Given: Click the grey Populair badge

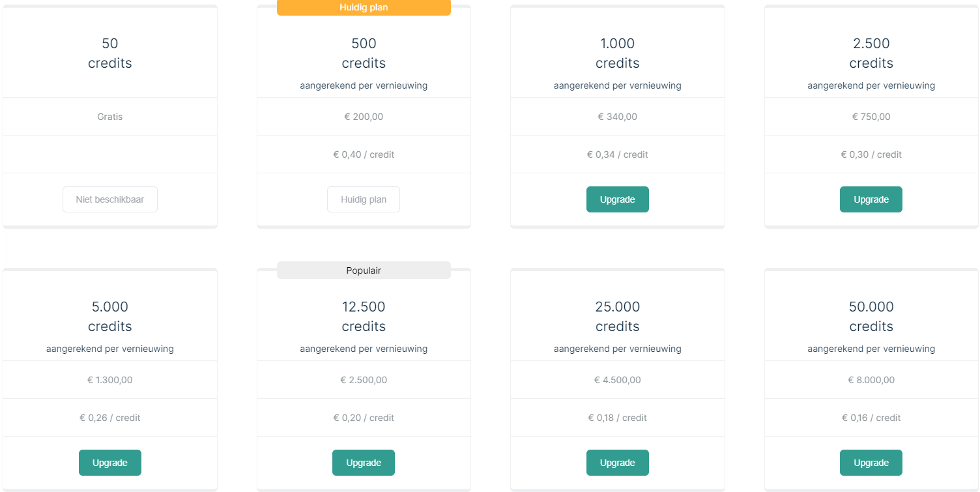Looking at the screenshot, I should (x=363, y=270).
